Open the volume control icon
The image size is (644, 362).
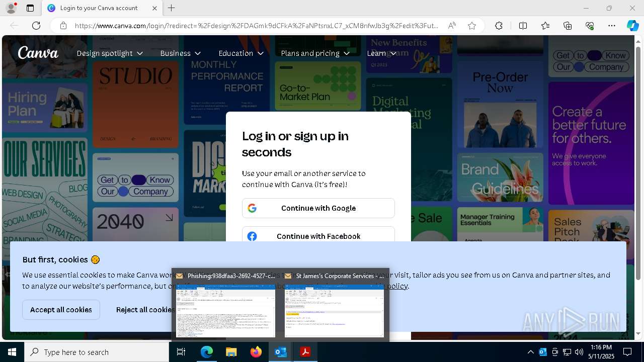click(x=579, y=352)
